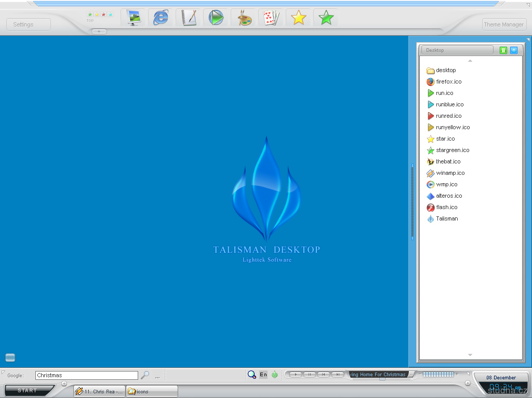Click the magnifier icon beside Google search
The image size is (532, 398).
tap(145, 375)
